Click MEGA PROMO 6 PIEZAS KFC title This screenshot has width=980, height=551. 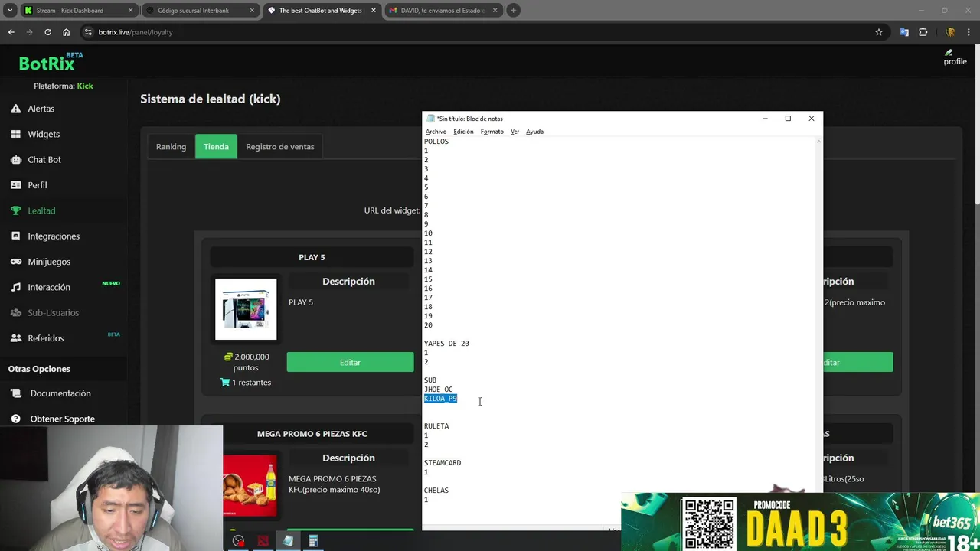point(312,434)
